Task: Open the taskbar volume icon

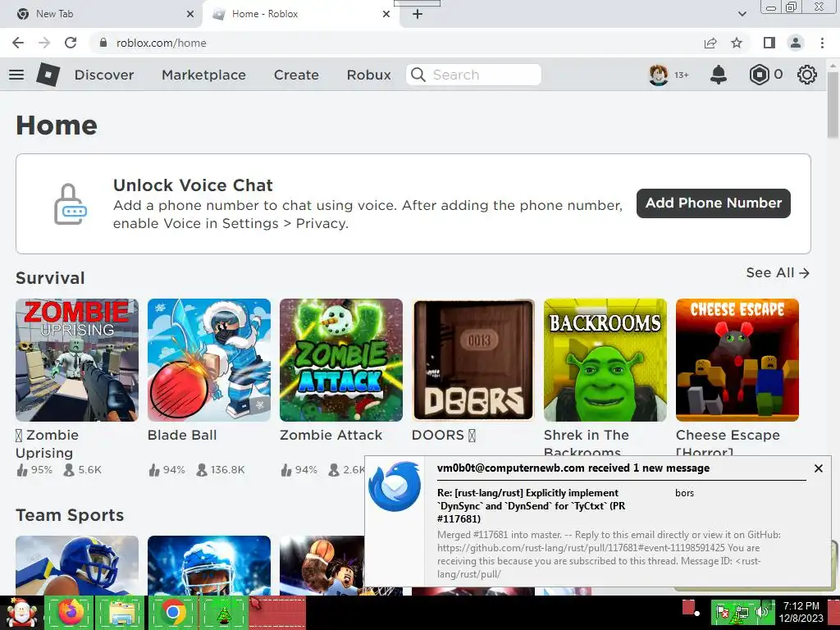Action: coord(762,612)
